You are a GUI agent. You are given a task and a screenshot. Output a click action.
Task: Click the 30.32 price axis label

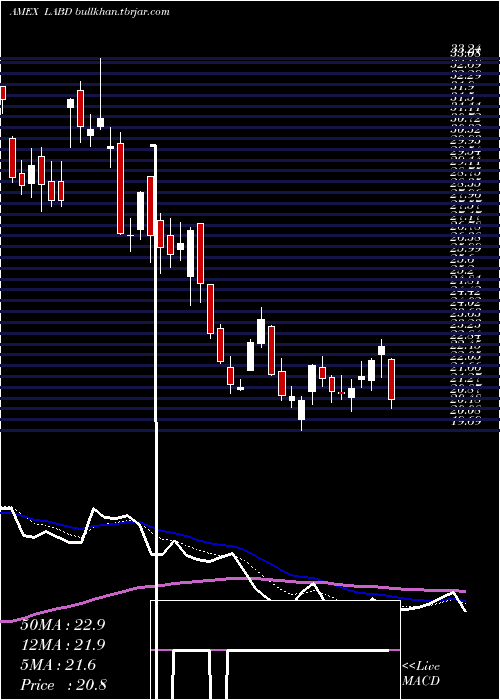click(x=466, y=130)
